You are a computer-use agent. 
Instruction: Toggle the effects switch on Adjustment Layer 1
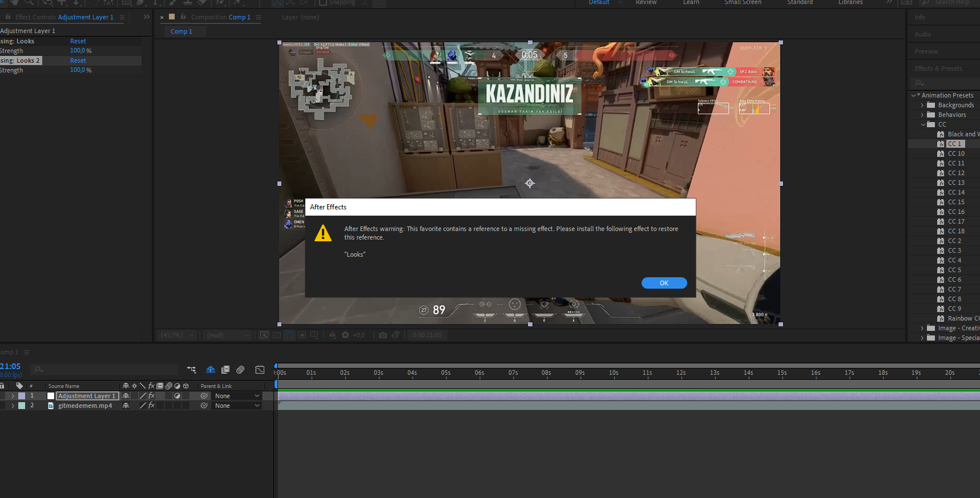[151, 396]
